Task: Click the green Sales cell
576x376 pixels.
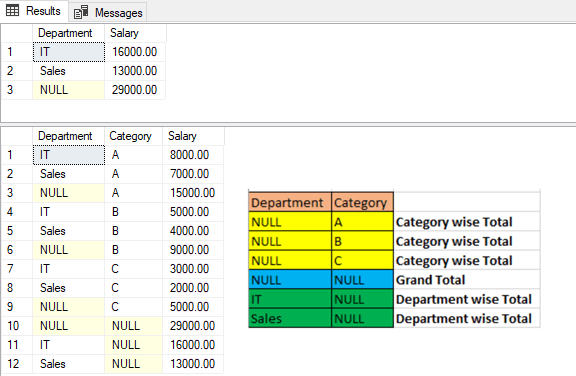Action: (290, 318)
